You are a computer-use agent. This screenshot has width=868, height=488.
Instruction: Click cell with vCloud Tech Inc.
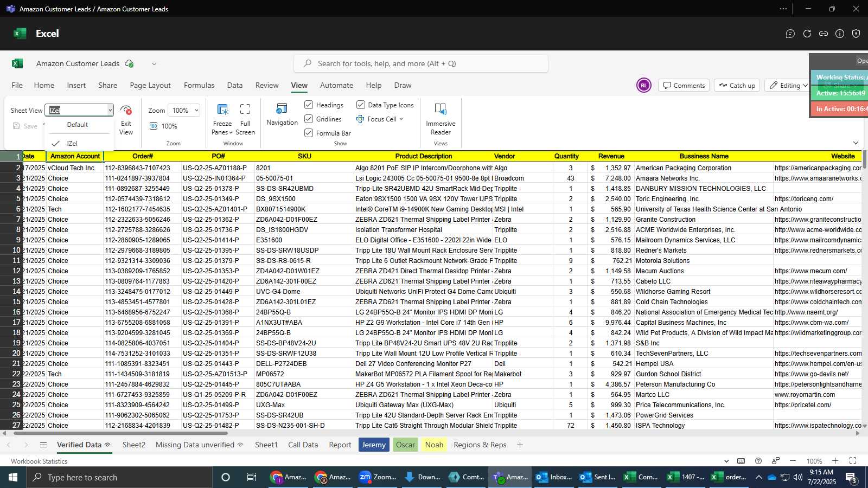[75, 168]
